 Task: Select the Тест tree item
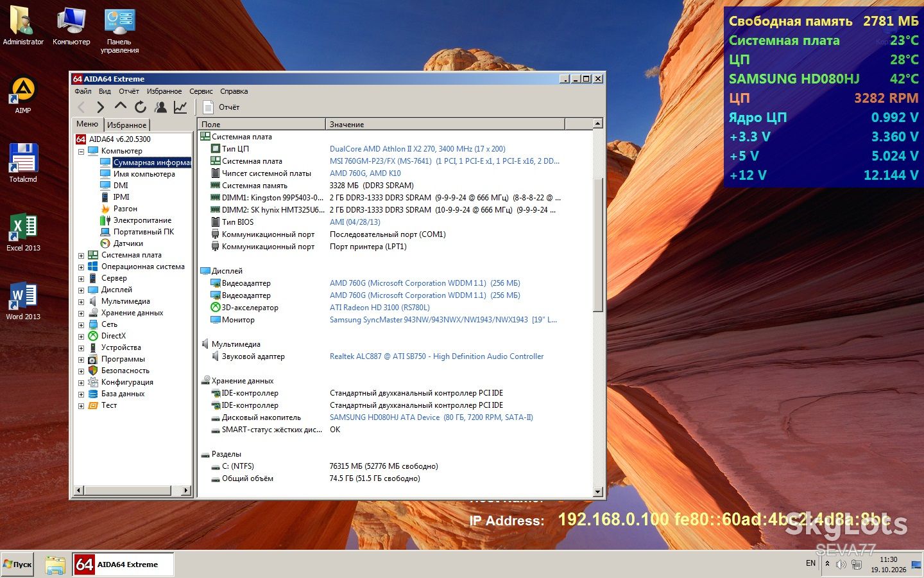[109, 406]
